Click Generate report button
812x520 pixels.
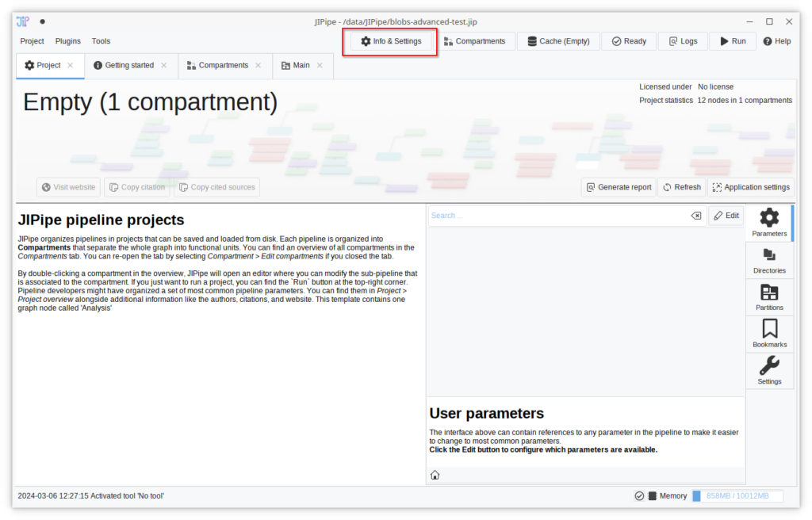[x=618, y=187]
